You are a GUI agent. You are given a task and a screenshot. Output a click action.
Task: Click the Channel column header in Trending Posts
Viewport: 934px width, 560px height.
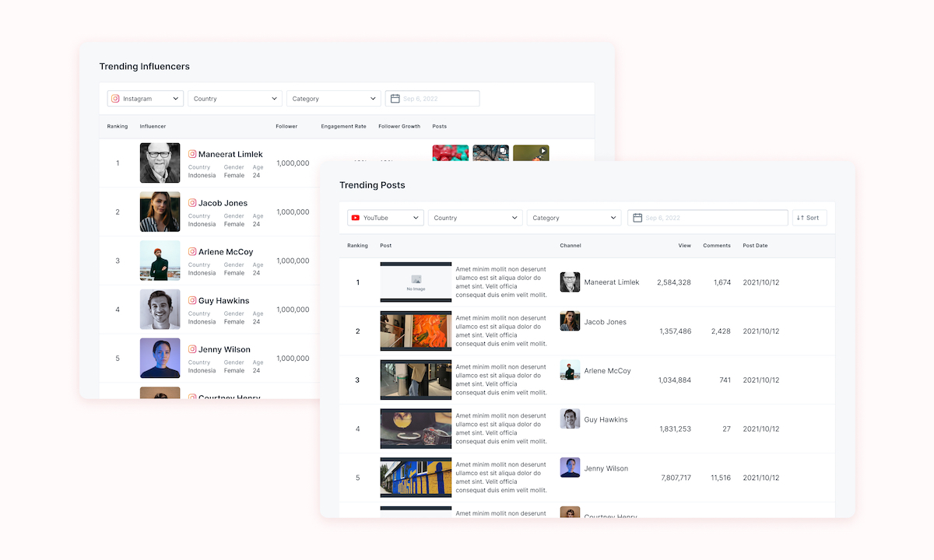[x=571, y=245]
